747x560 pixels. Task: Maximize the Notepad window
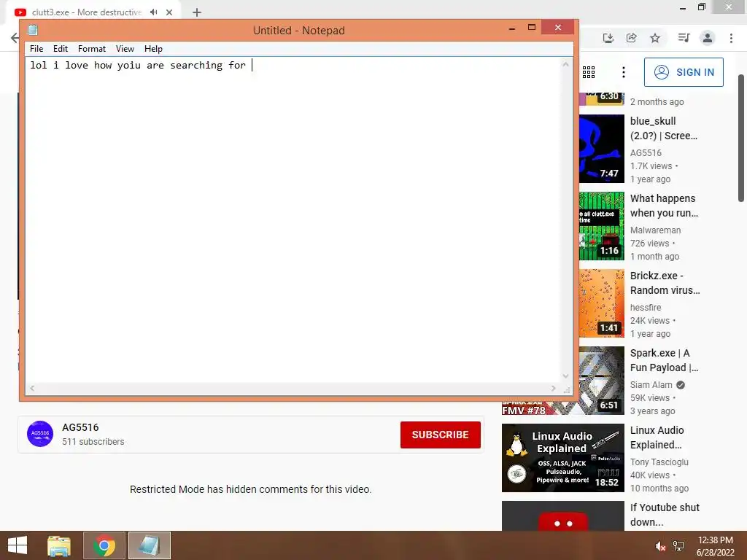(532, 27)
